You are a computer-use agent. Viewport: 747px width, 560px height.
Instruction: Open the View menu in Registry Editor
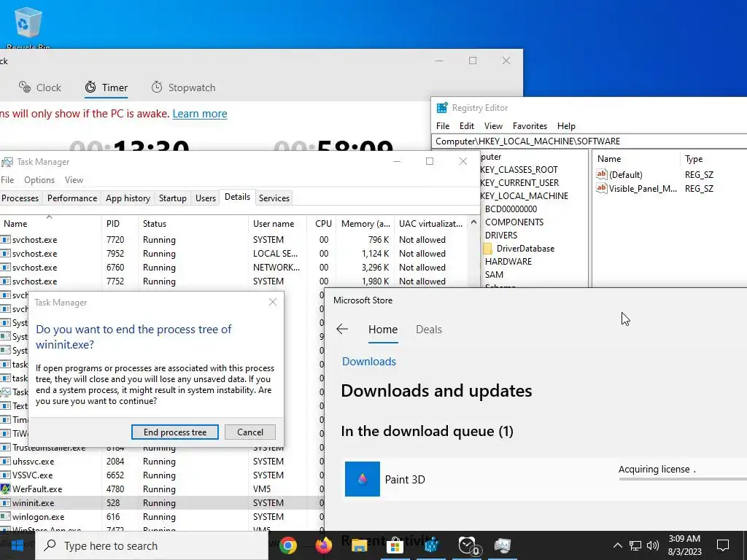point(493,126)
